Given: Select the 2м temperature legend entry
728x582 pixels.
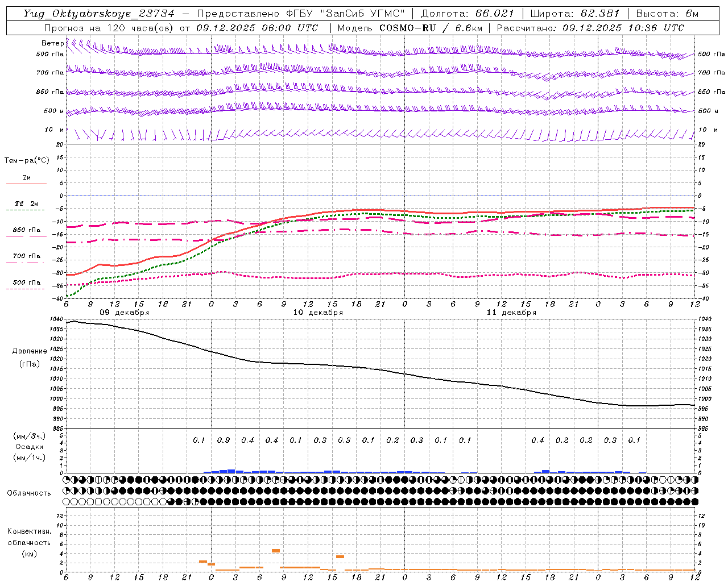Looking at the screenshot, I should 27,178.
